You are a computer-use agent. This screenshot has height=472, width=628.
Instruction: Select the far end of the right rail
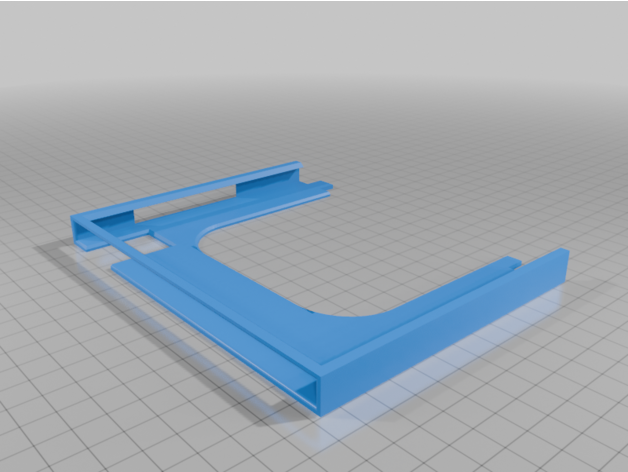(562, 260)
